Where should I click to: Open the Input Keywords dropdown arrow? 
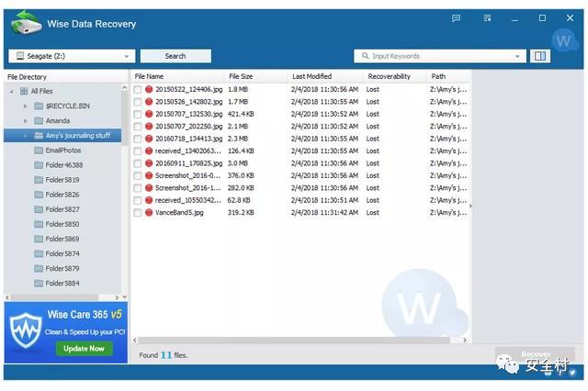517,56
